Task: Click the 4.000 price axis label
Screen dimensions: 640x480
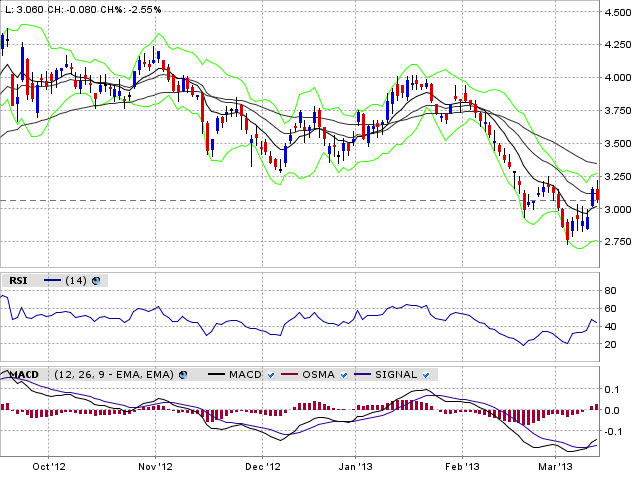Action: pyautogui.click(x=617, y=78)
